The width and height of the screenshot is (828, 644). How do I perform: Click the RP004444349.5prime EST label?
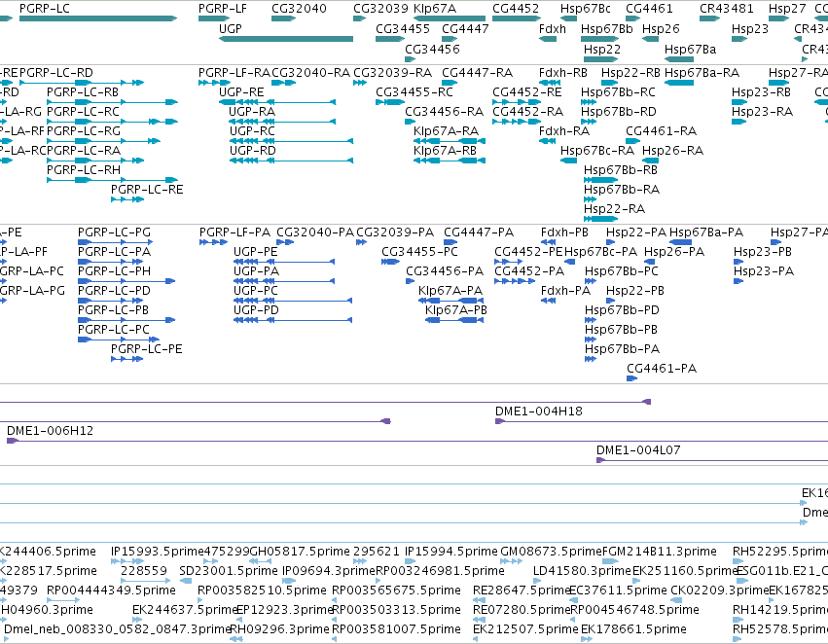coord(112,590)
